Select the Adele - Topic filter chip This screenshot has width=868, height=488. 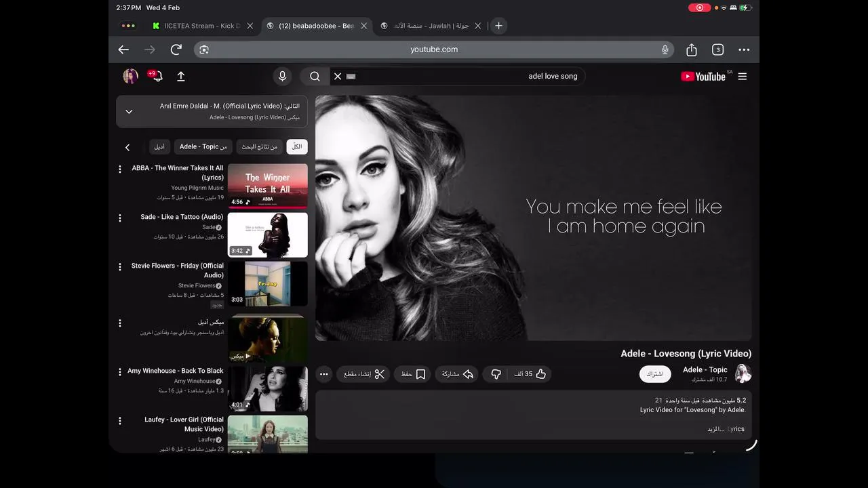point(203,147)
